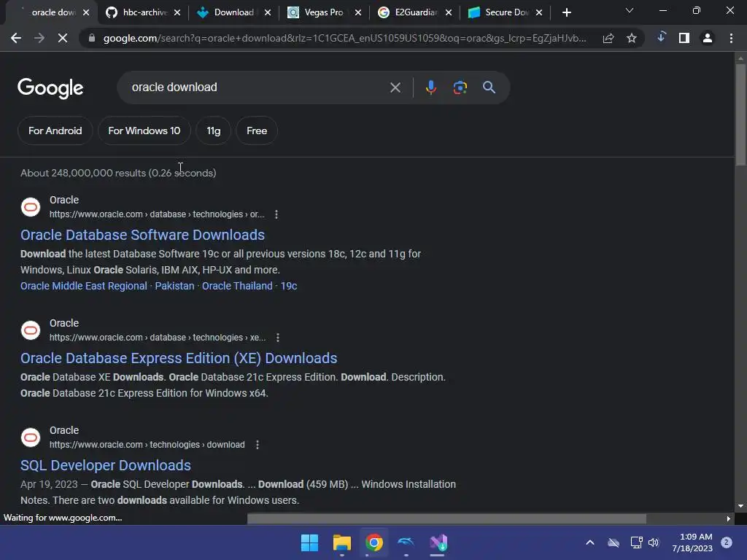Open notification center badge
Image resolution: width=747 pixels, height=560 pixels.
[x=726, y=542]
